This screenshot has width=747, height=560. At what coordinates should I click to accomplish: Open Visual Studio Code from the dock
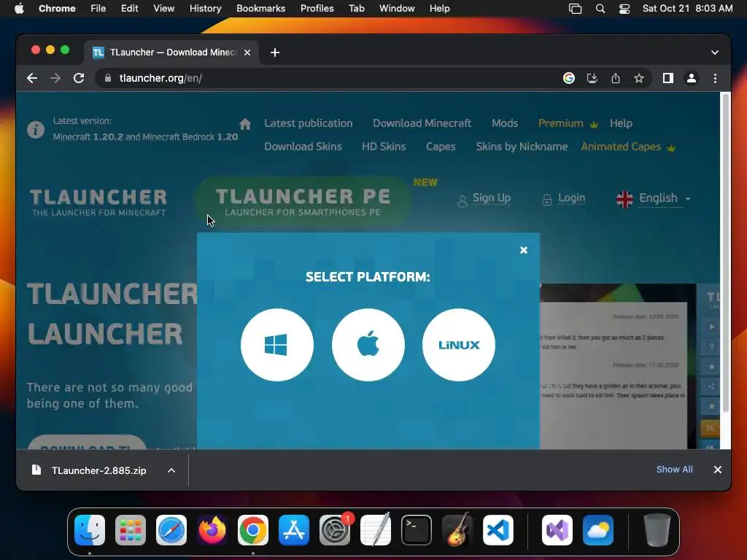498,530
